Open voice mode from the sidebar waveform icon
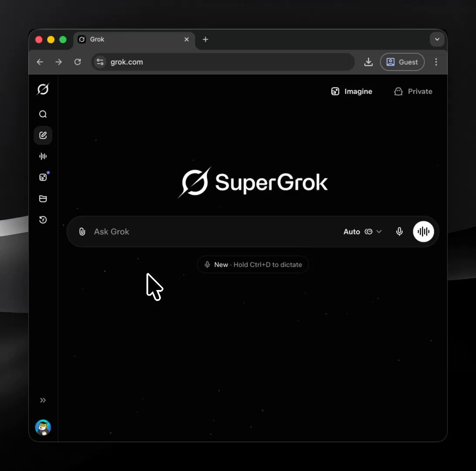The height and width of the screenshot is (471, 476). click(43, 156)
